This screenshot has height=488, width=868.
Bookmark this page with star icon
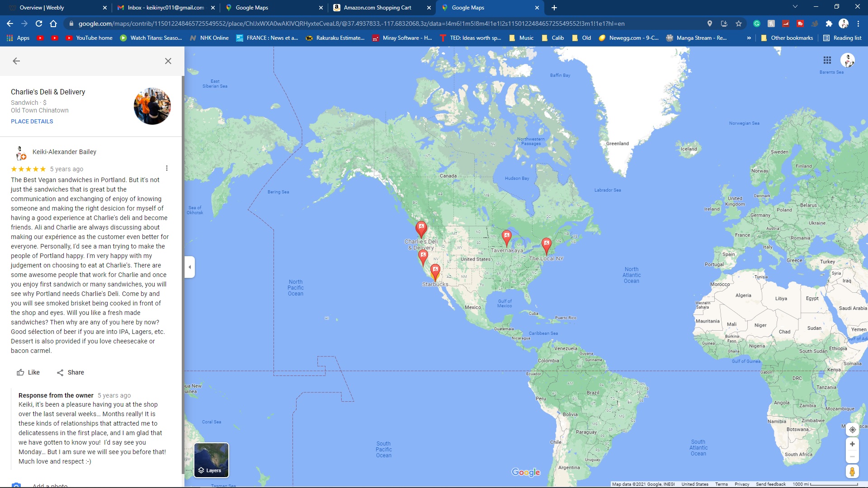point(739,23)
